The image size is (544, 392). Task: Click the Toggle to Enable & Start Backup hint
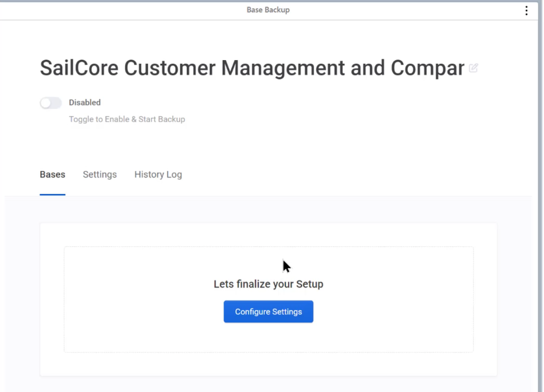[127, 119]
